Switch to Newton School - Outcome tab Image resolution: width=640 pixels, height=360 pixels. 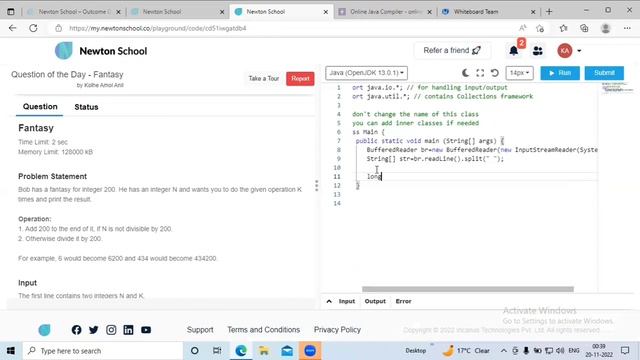coord(73,12)
